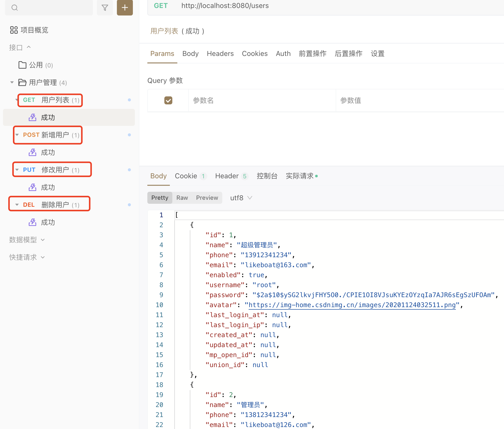
Task: Select 成功 case icon under 新增用户
Action: (x=32, y=152)
